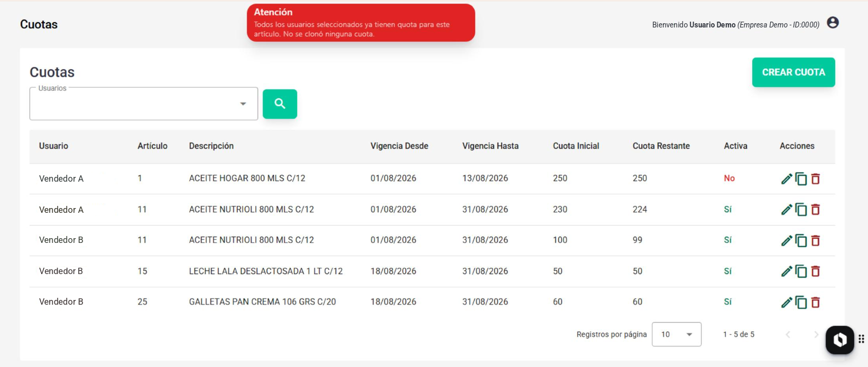
Task: Clone Vendedor B ACEITE NUTRIOLI quota
Action: (801, 240)
